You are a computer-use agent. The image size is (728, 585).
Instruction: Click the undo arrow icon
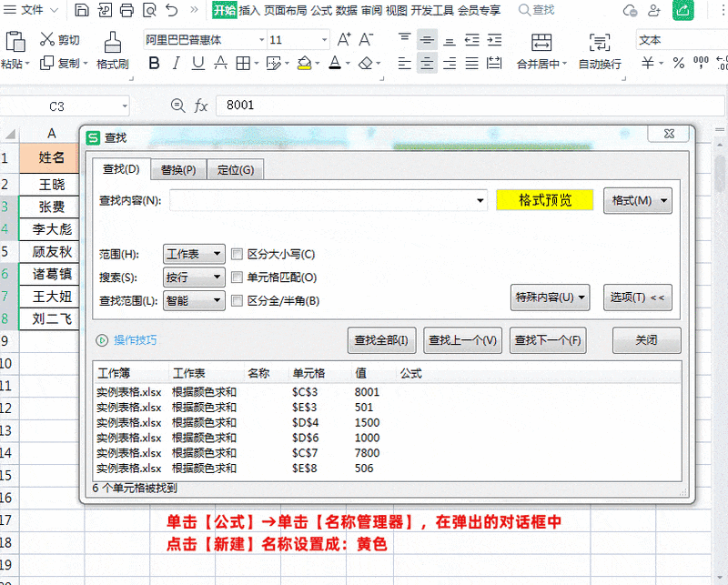[171, 11]
